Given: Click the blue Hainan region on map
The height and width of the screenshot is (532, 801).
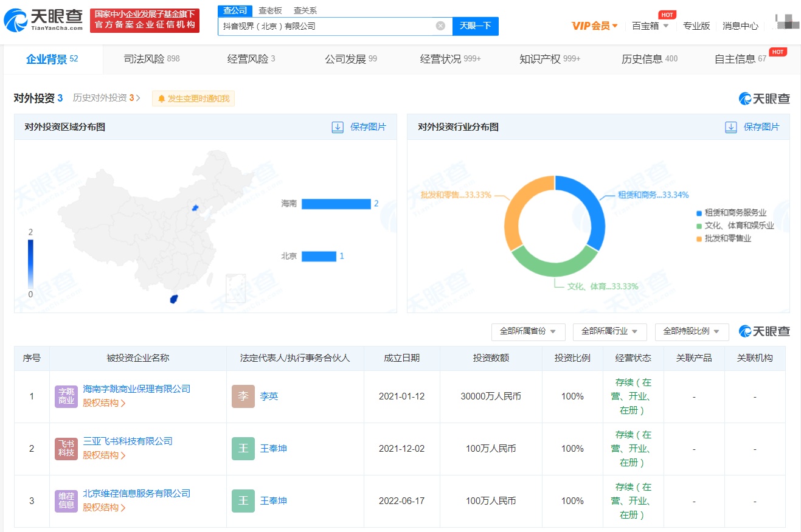Looking at the screenshot, I should click(173, 299).
